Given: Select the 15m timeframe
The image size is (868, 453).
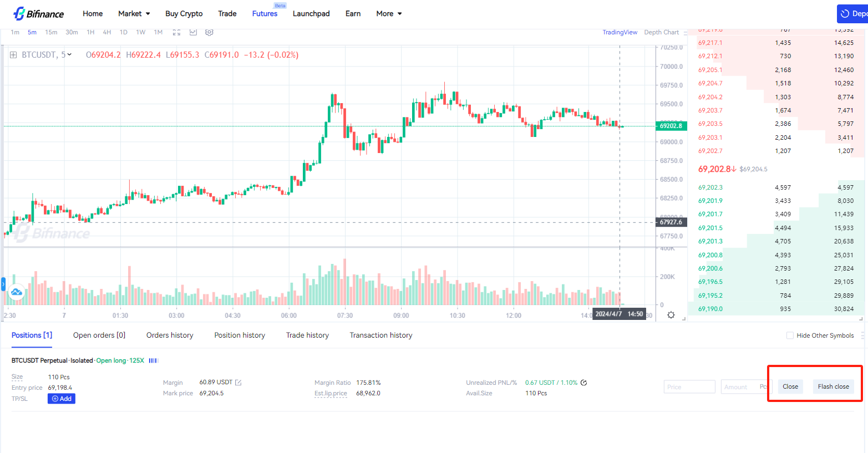Looking at the screenshot, I should (51, 32).
